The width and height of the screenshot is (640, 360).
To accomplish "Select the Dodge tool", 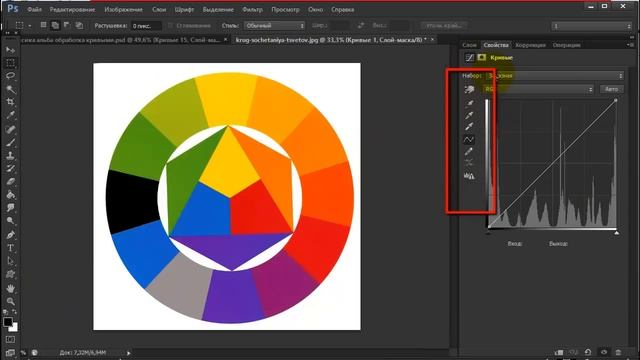I will 11,221.
